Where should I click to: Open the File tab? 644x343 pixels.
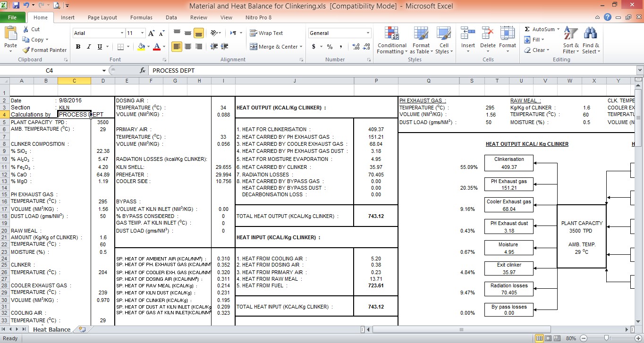(12, 17)
